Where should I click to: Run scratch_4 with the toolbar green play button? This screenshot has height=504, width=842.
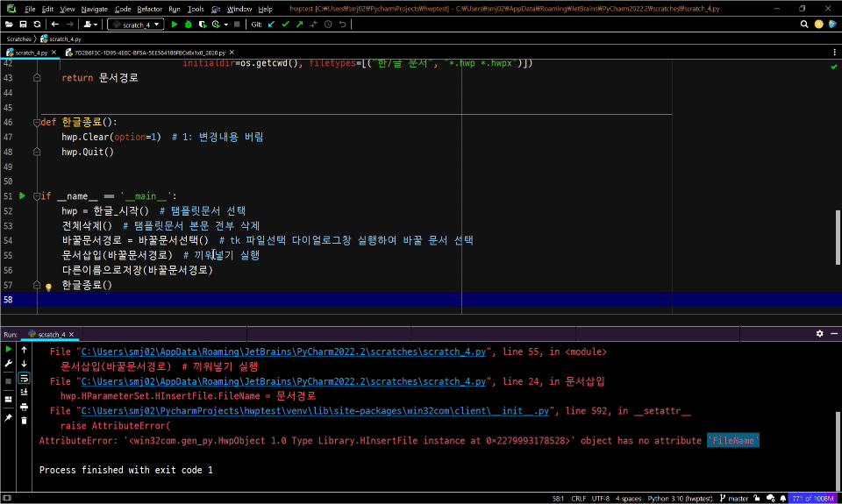(x=174, y=25)
